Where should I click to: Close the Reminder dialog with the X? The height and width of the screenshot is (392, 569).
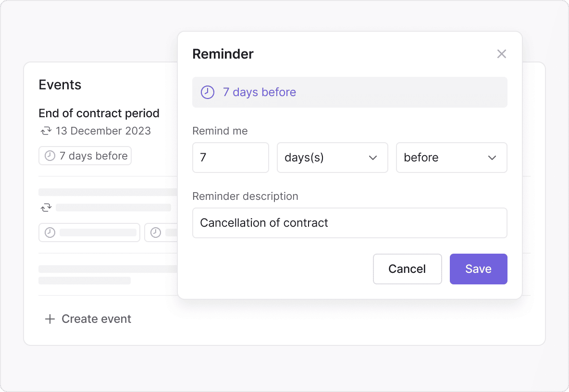[x=502, y=54]
